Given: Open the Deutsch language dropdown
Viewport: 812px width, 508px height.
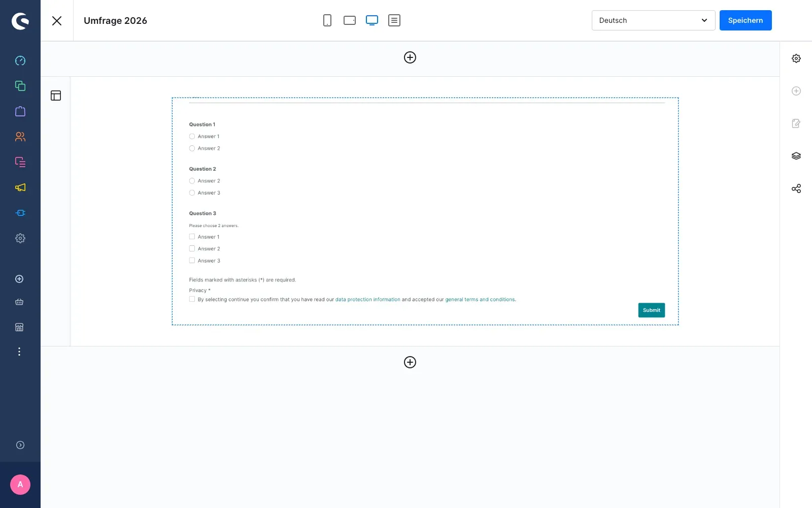Looking at the screenshot, I should pyautogui.click(x=653, y=20).
